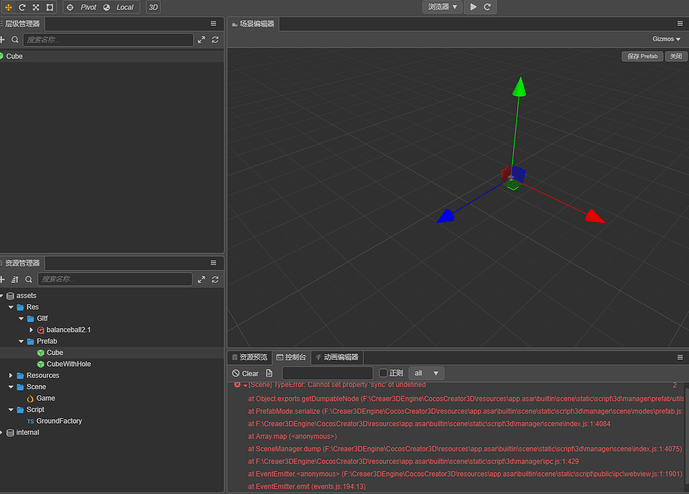Click 'at Array.map (<anonymous>)' stack line
689x494 pixels.
292,436
